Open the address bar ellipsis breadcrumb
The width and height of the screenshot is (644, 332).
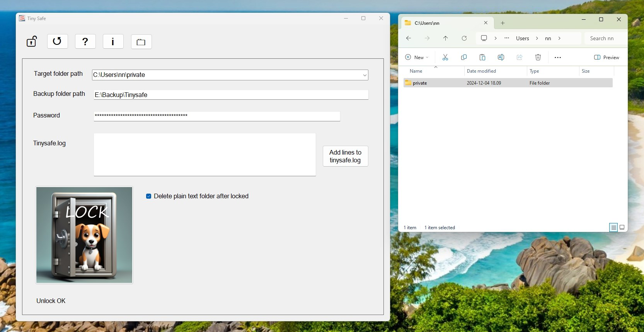click(x=507, y=38)
